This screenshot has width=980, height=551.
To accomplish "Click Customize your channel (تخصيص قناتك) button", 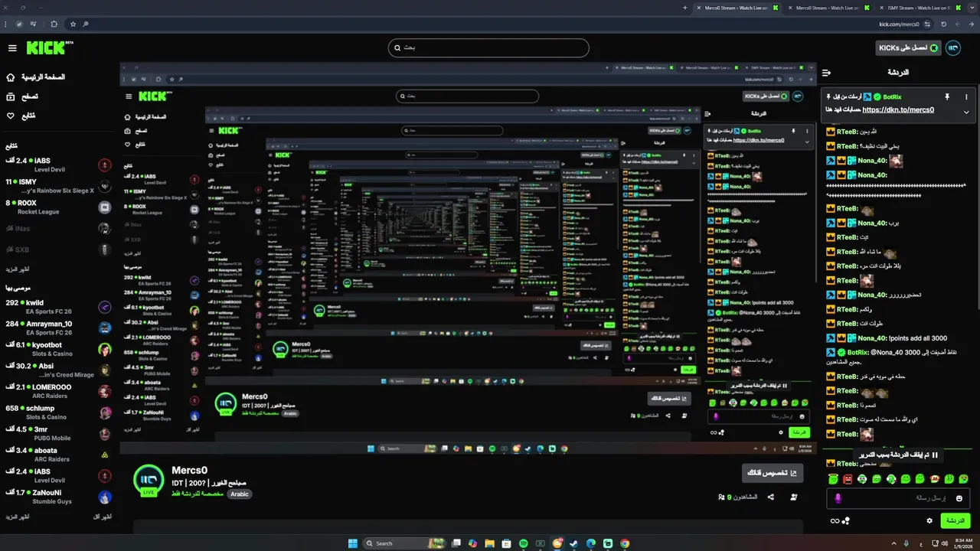I will 773,473.
